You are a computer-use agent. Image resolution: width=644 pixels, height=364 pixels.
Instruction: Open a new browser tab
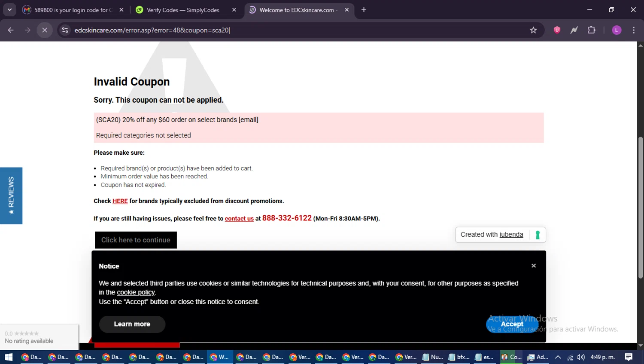pos(364,10)
